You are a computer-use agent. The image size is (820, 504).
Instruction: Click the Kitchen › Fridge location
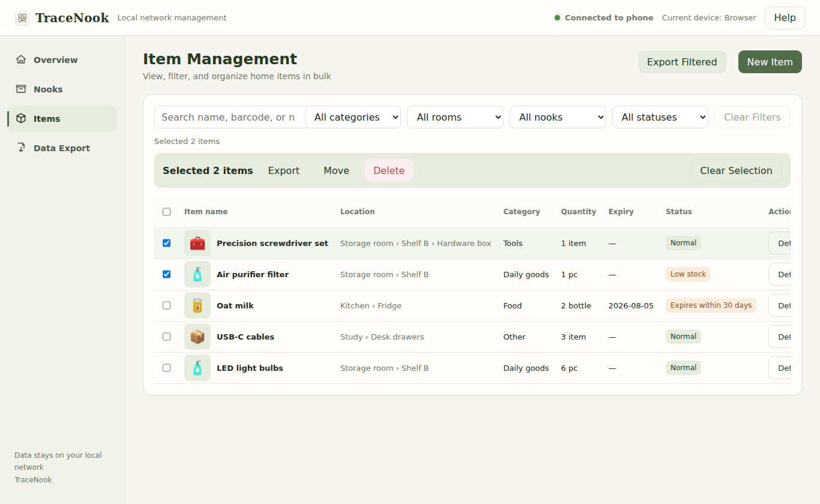[x=371, y=305]
